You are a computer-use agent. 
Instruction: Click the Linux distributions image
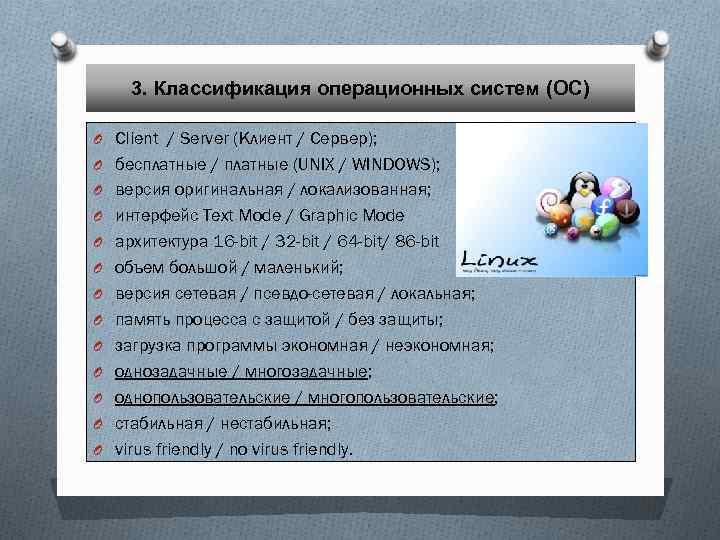[551, 200]
